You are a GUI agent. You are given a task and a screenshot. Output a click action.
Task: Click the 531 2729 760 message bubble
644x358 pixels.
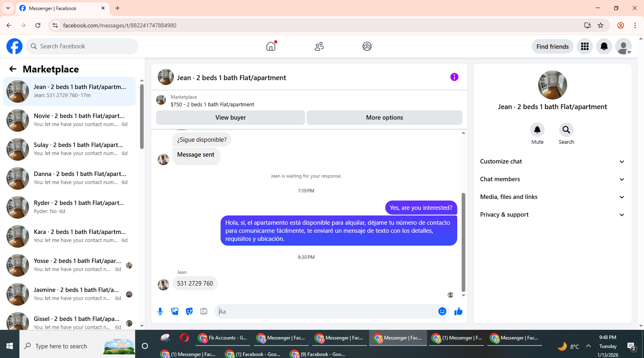click(x=195, y=284)
